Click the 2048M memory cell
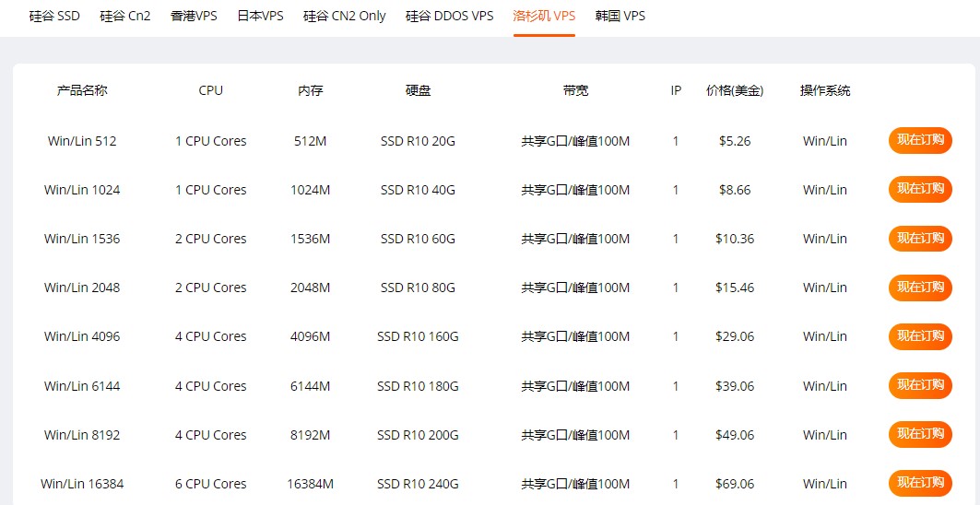The height and width of the screenshot is (505, 980). (x=310, y=288)
